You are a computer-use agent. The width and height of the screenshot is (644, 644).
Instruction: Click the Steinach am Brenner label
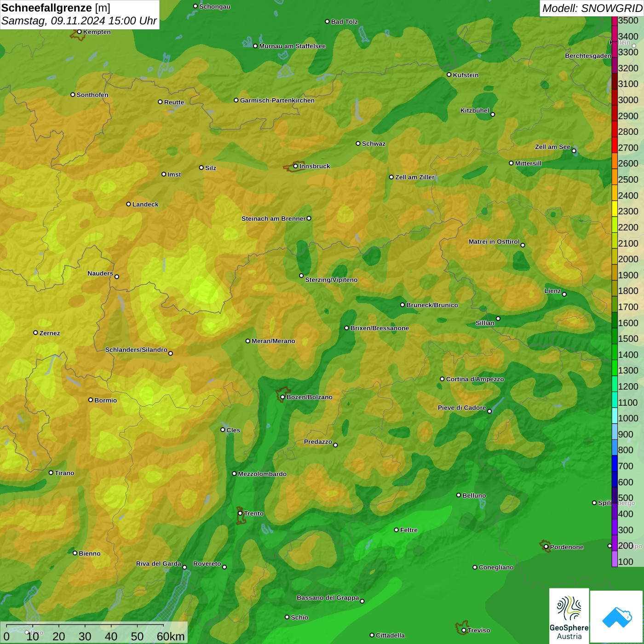(x=273, y=218)
